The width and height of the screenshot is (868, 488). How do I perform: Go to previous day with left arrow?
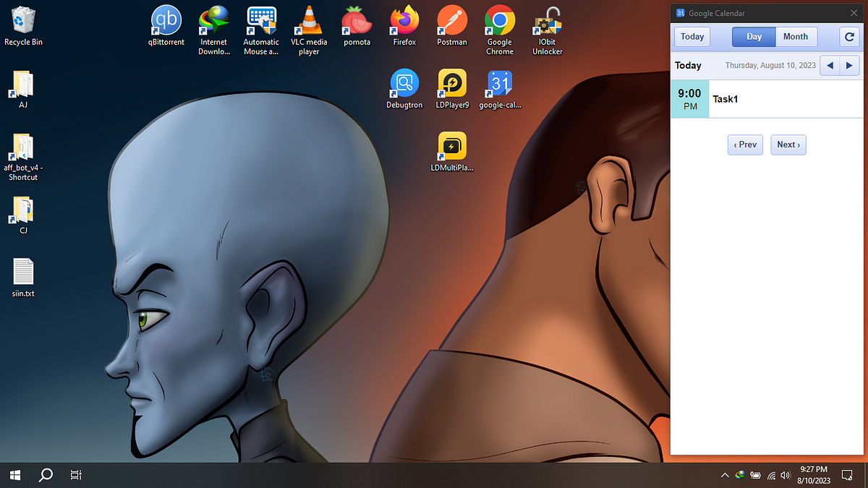pos(830,66)
